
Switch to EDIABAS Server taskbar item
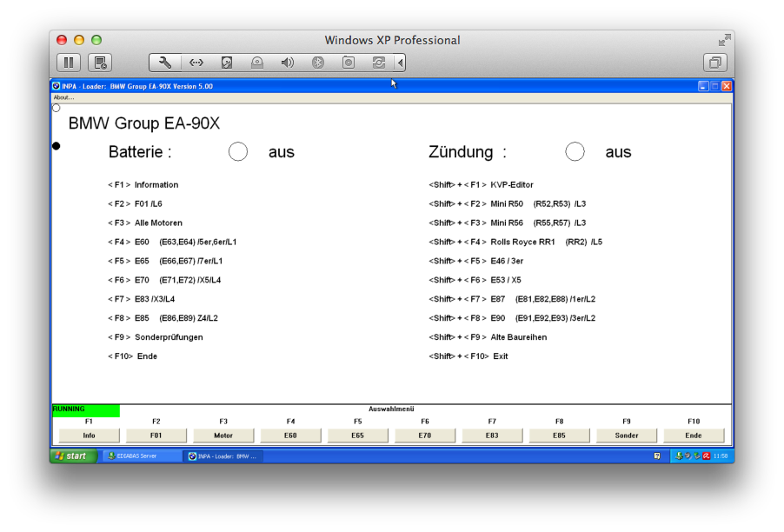(143, 456)
